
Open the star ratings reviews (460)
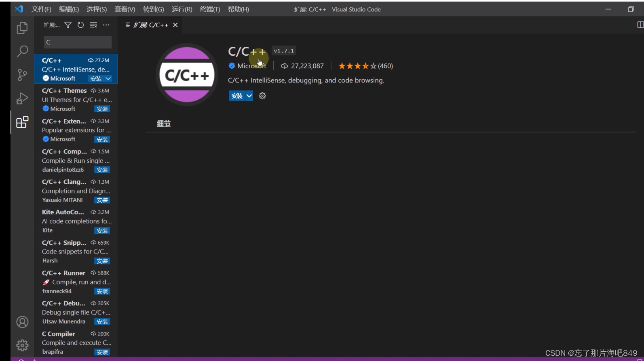[x=365, y=66]
